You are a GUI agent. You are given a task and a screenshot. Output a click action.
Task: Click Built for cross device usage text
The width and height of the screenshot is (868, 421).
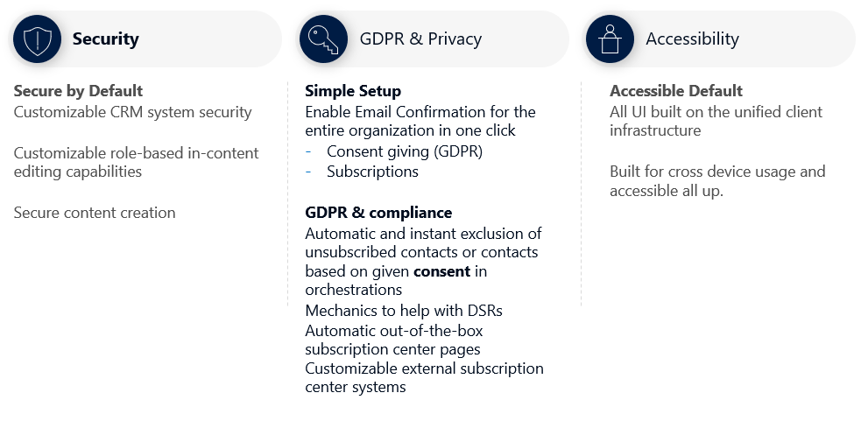[717, 181]
